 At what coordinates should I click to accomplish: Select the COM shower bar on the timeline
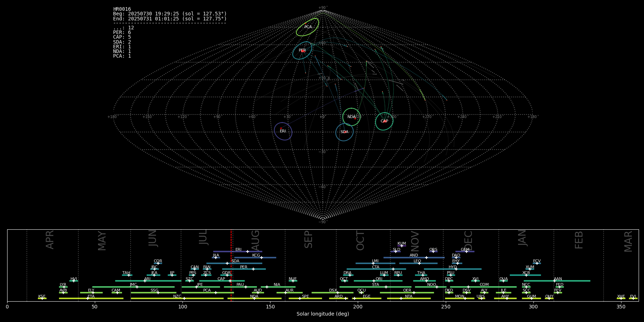483,287
